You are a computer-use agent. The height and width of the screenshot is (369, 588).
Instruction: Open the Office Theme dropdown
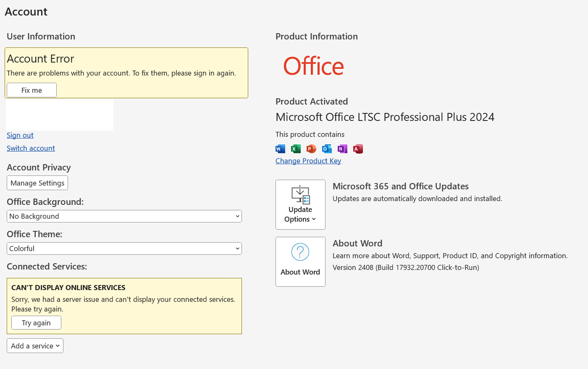[124, 248]
